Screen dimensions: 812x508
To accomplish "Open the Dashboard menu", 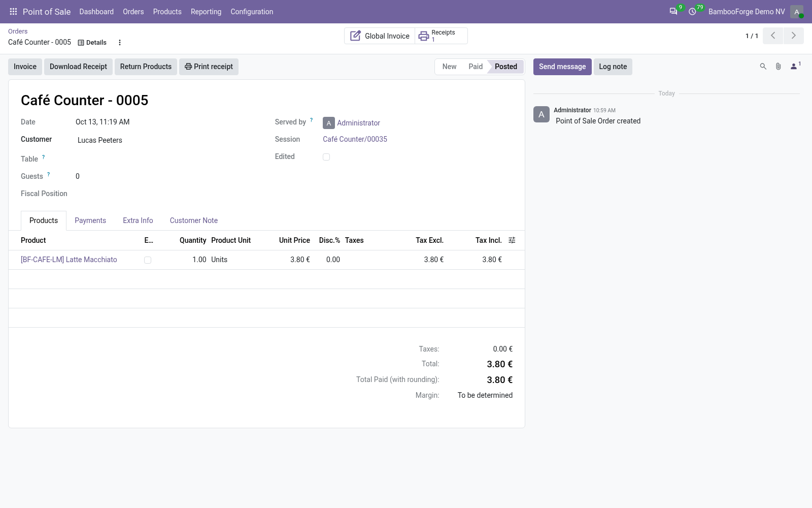I will point(96,12).
